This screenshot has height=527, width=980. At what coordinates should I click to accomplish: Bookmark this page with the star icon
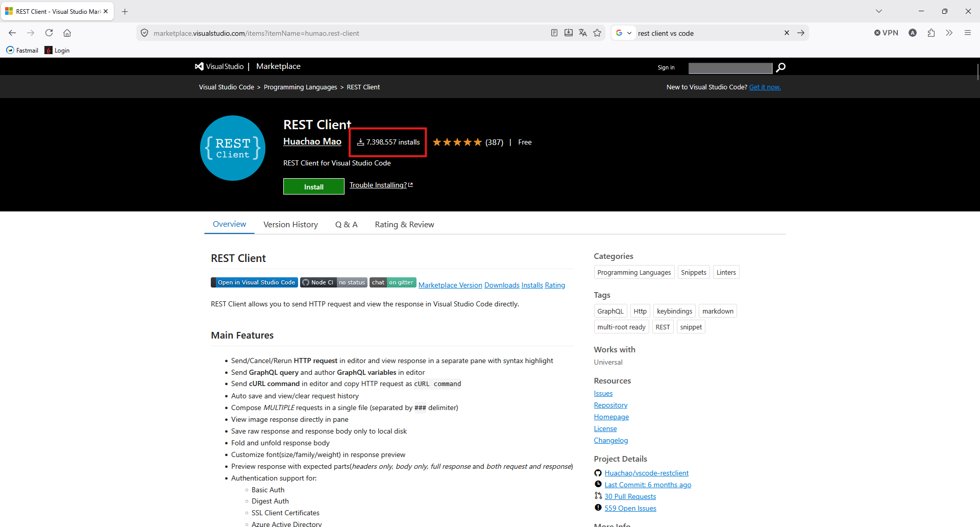click(597, 33)
